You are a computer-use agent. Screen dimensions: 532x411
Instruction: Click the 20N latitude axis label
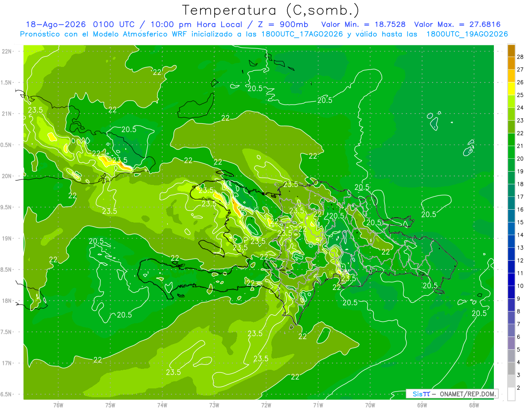7,176
